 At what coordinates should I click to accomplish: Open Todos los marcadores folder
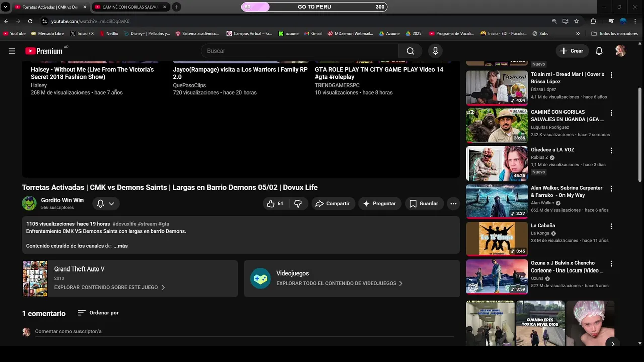tap(614, 34)
